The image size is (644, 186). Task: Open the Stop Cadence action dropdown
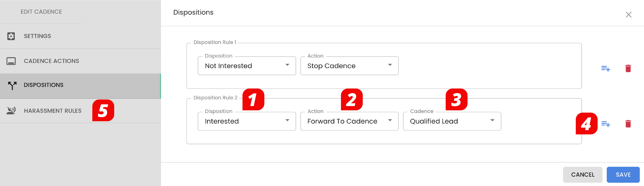349,66
